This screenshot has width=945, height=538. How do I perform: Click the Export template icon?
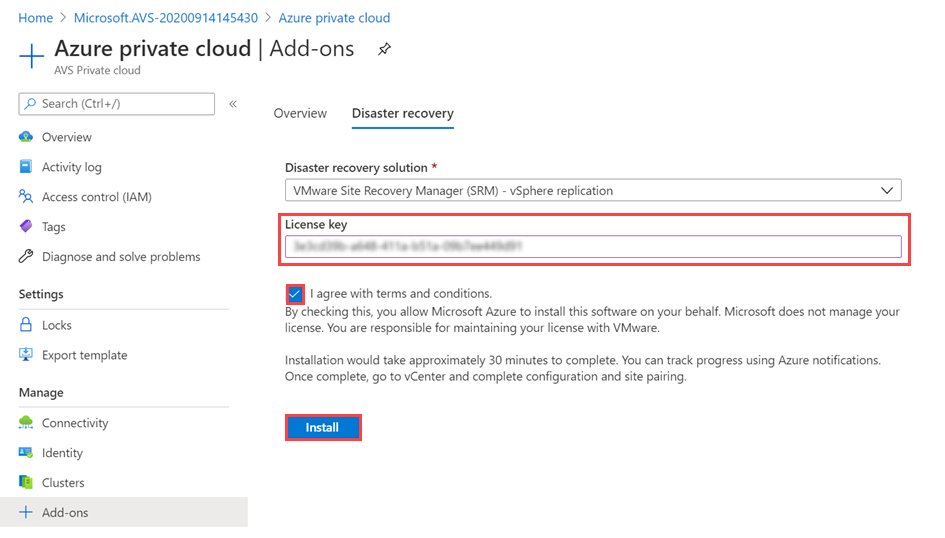(x=26, y=354)
